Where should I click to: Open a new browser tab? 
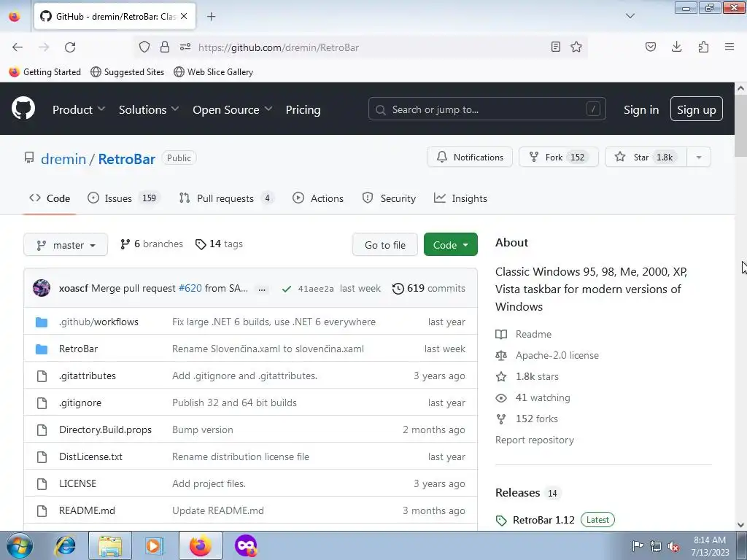pyautogui.click(x=211, y=17)
